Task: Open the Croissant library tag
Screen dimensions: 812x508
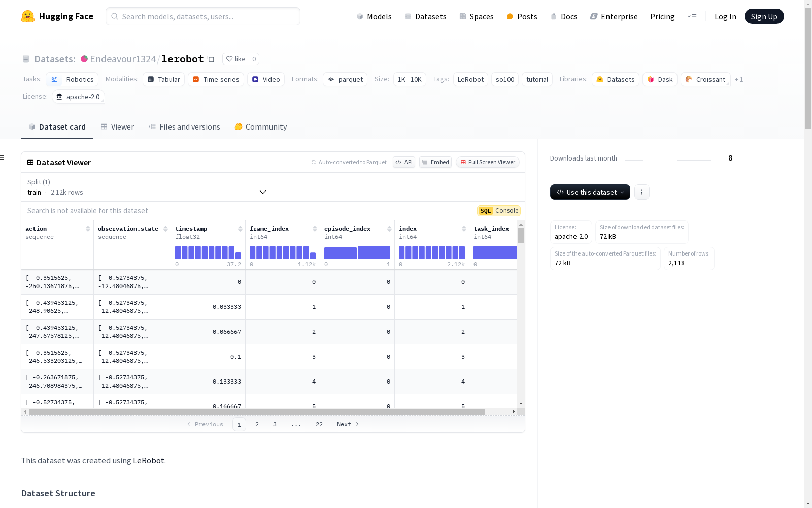Action: click(x=705, y=79)
